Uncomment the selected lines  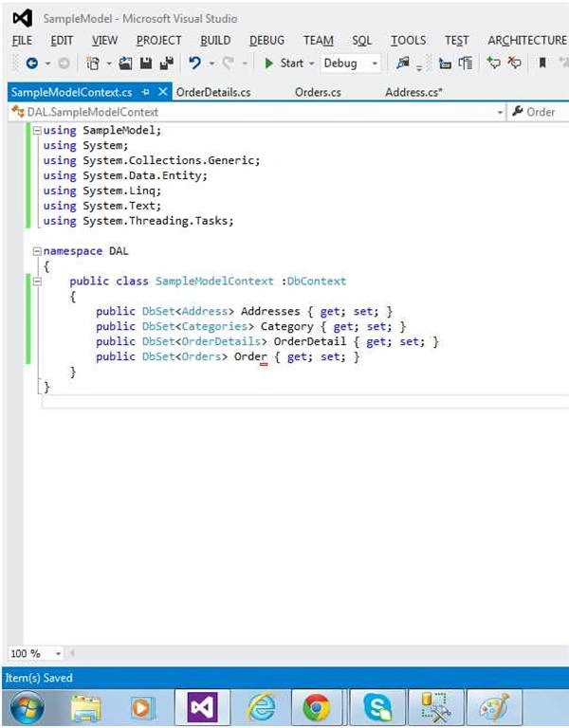514,63
